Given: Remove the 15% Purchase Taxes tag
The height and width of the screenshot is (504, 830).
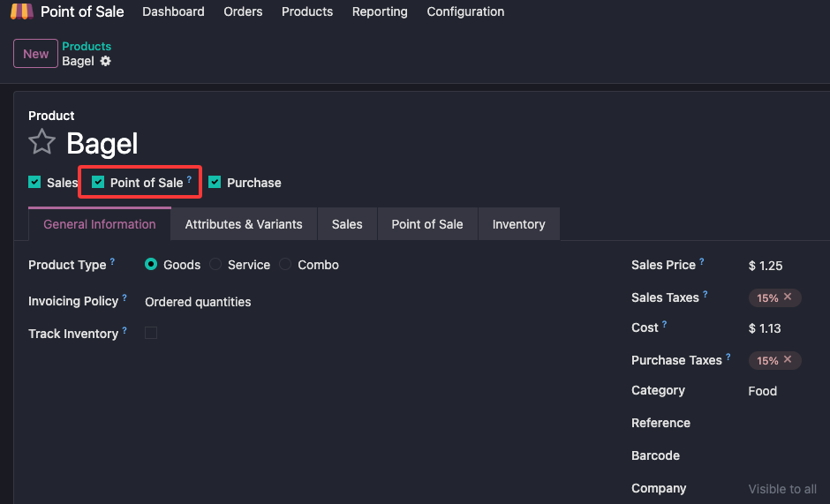Looking at the screenshot, I should (788, 360).
